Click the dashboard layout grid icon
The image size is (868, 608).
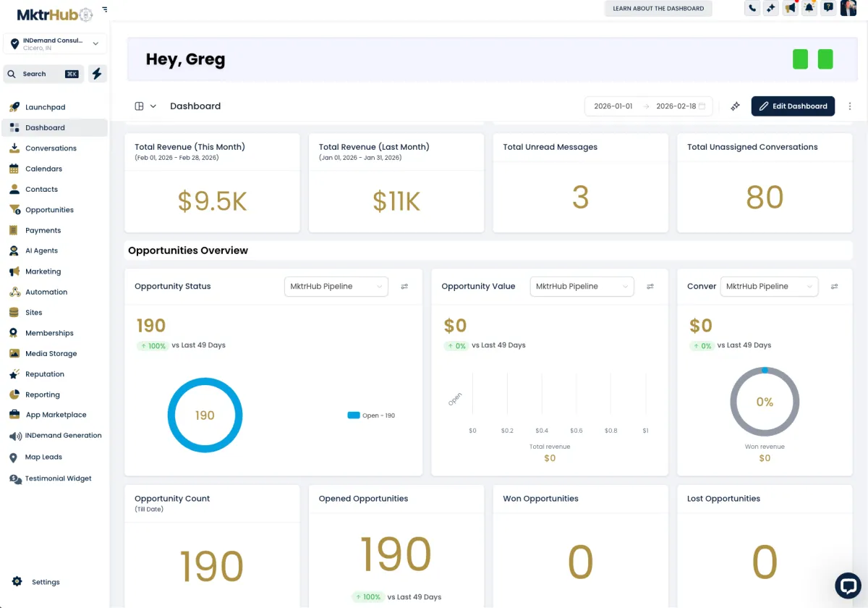point(140,106)
